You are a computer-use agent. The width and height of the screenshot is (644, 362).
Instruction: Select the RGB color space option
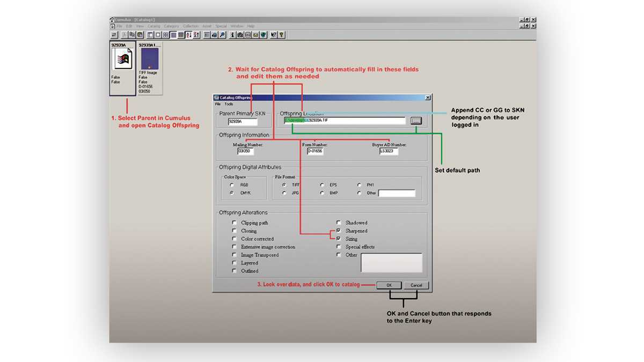click(232, 184)
